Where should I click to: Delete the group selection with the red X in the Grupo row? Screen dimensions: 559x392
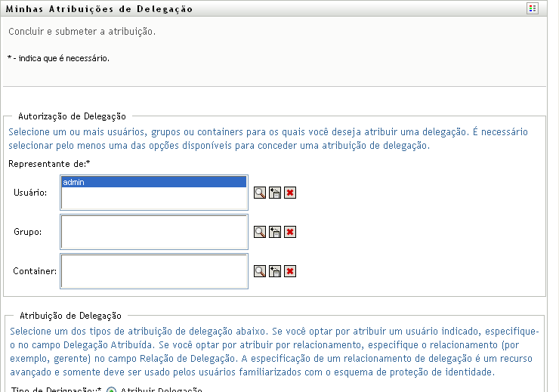[290, 232]
